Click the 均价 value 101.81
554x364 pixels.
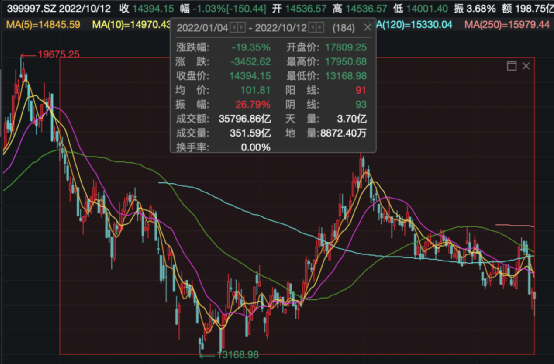(x=255, y=90)
